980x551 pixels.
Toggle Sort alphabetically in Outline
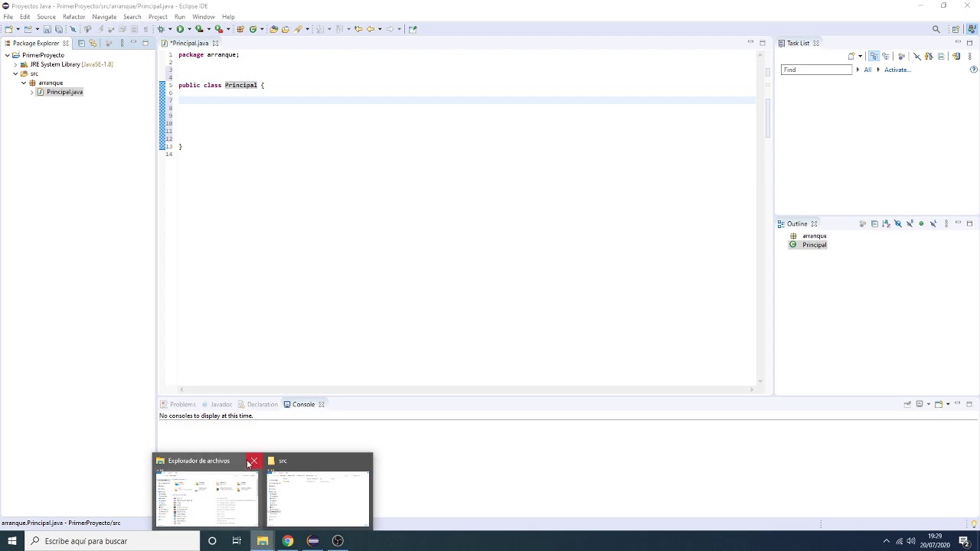coord(887,223)
